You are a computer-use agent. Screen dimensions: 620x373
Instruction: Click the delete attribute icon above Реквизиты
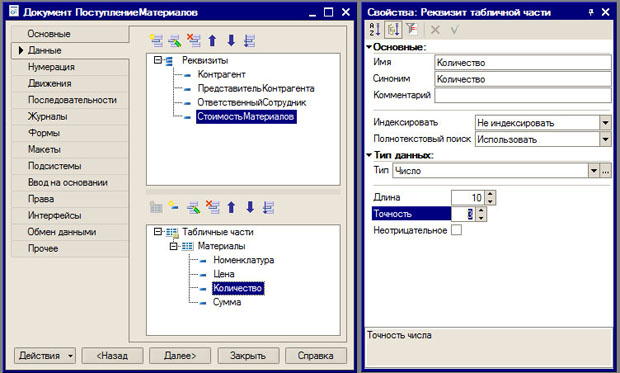click(193, 40)
